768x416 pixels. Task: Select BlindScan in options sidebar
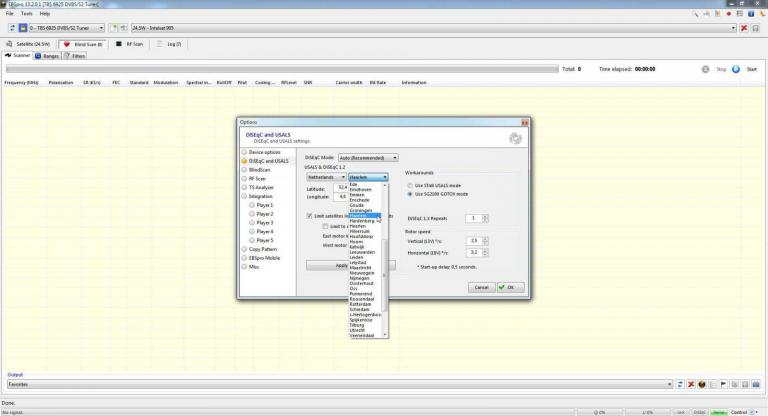point(260,169)
